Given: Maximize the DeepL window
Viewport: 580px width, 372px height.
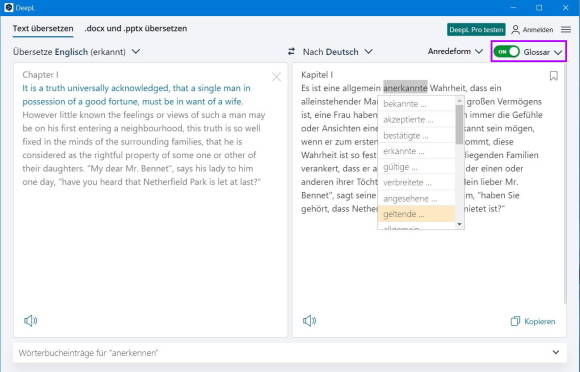Looking at the screenshot, I should (539, 7).
